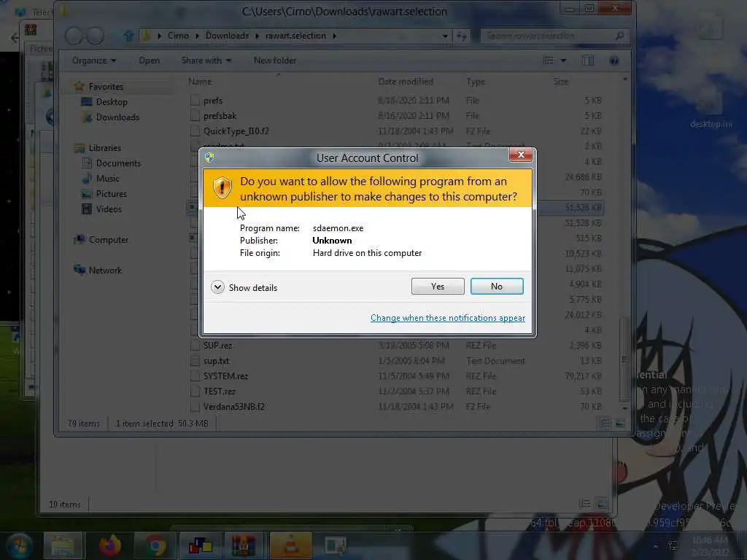
Task: Show hidden tray icons arrow
Action: (656, 546)
